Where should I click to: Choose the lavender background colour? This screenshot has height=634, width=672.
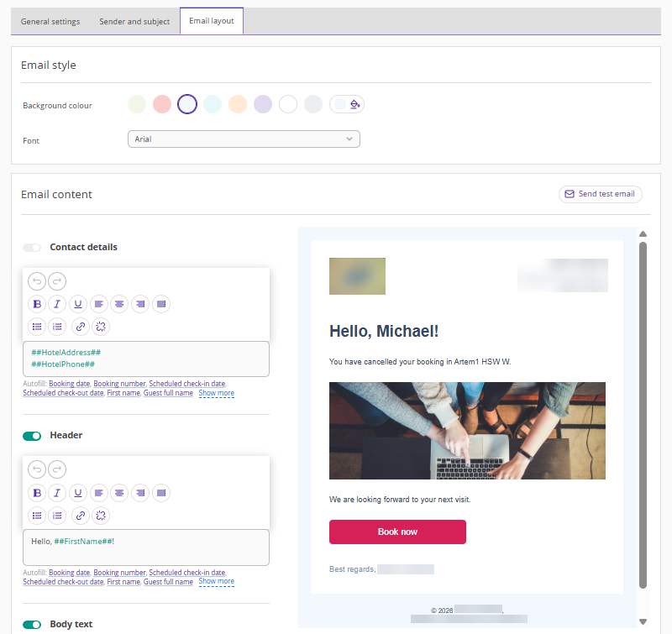click(x=263, y=104)
